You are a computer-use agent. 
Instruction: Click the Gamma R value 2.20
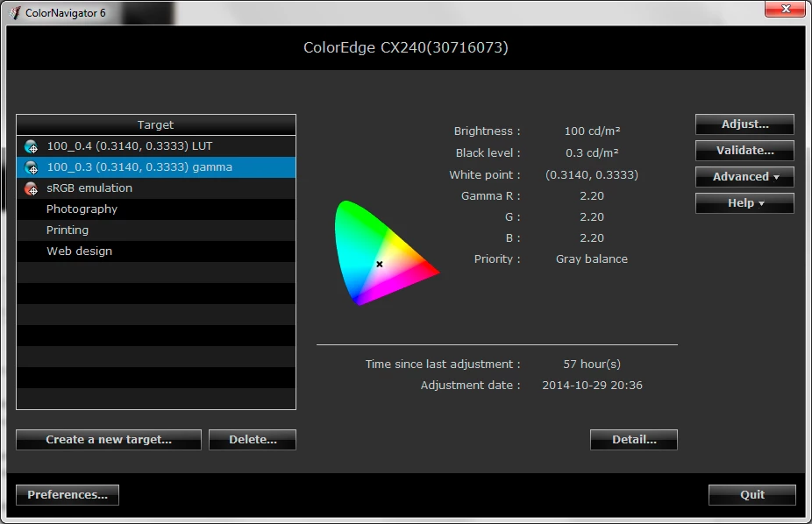[592, 196]
